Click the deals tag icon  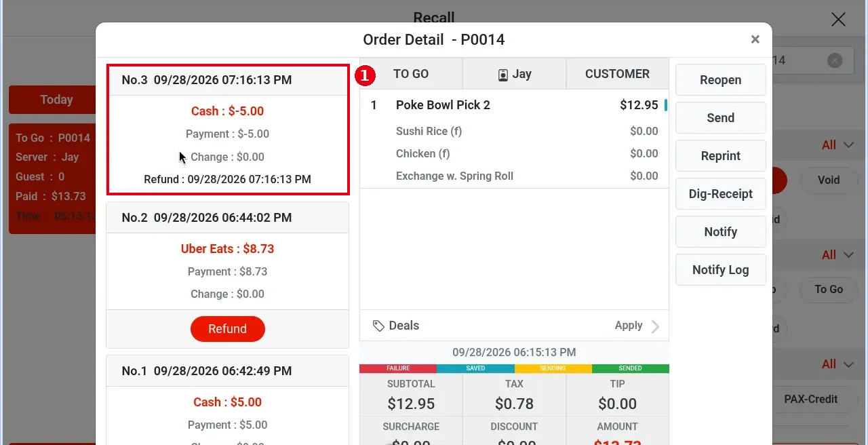point(379,326)
